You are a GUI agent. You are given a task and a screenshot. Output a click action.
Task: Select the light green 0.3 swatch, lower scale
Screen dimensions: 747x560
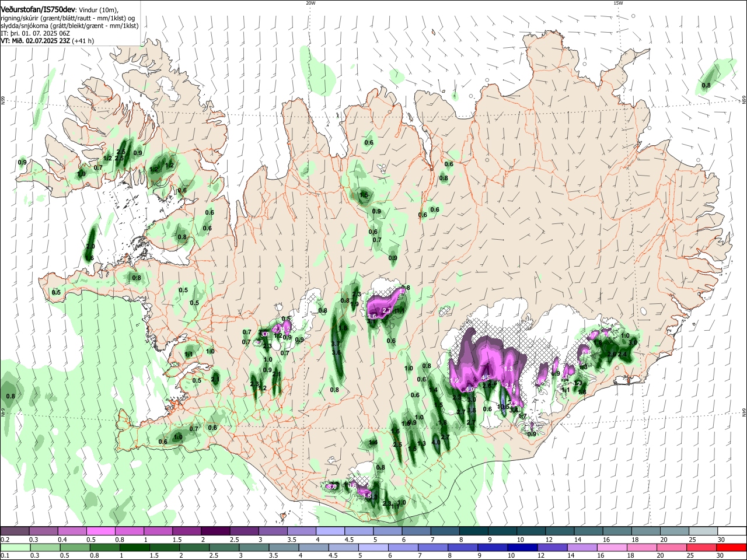click(44, 548)
